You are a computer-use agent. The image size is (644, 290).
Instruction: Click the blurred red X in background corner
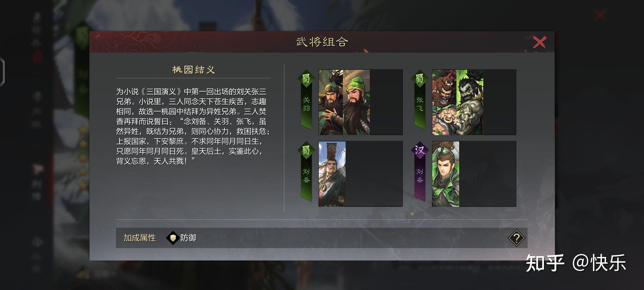(600, 15)
